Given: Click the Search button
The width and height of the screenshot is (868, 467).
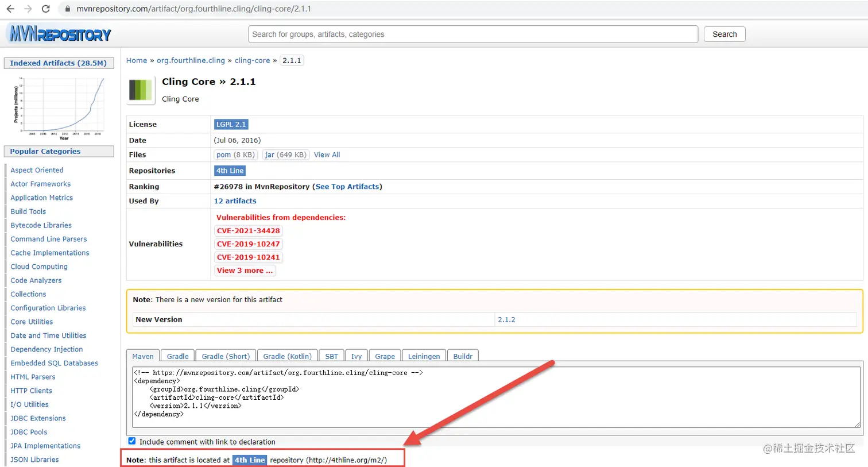Looking at the screenshot, I should click(724, 34).
